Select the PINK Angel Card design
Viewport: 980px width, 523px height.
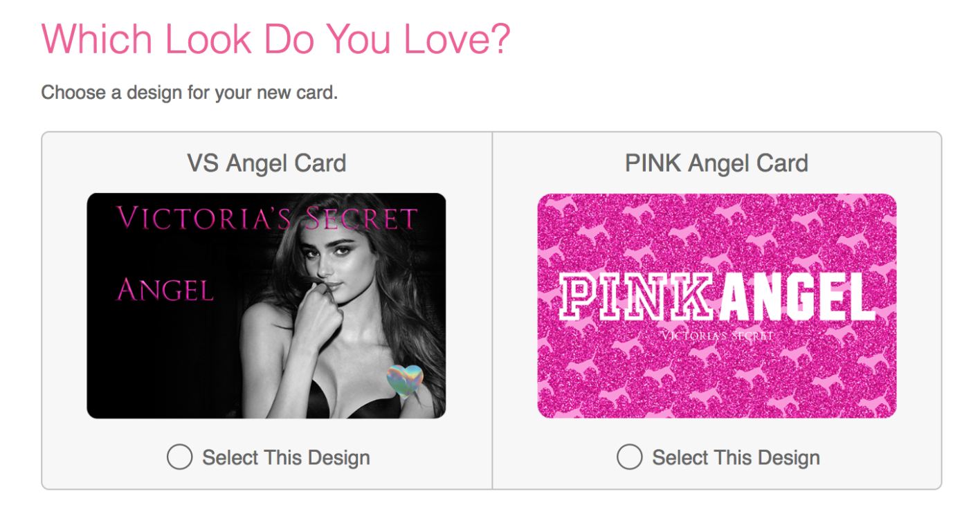[x=629, y=457]
